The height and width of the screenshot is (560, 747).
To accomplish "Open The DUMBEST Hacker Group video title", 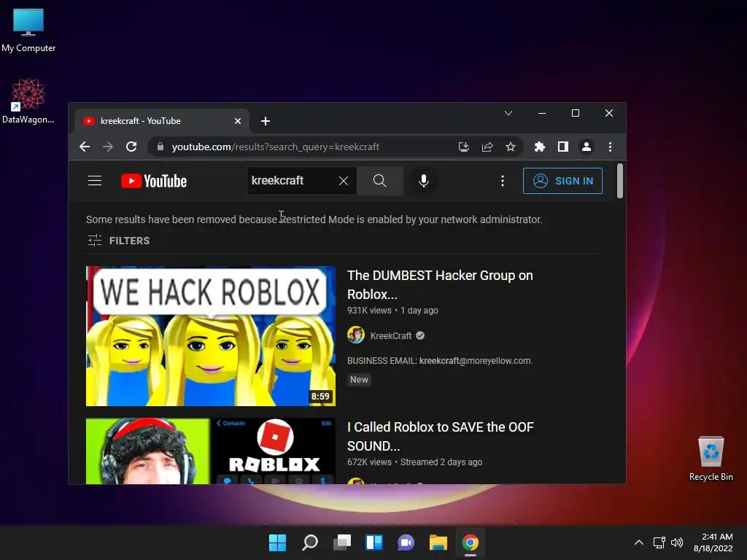I will point(440,285).
